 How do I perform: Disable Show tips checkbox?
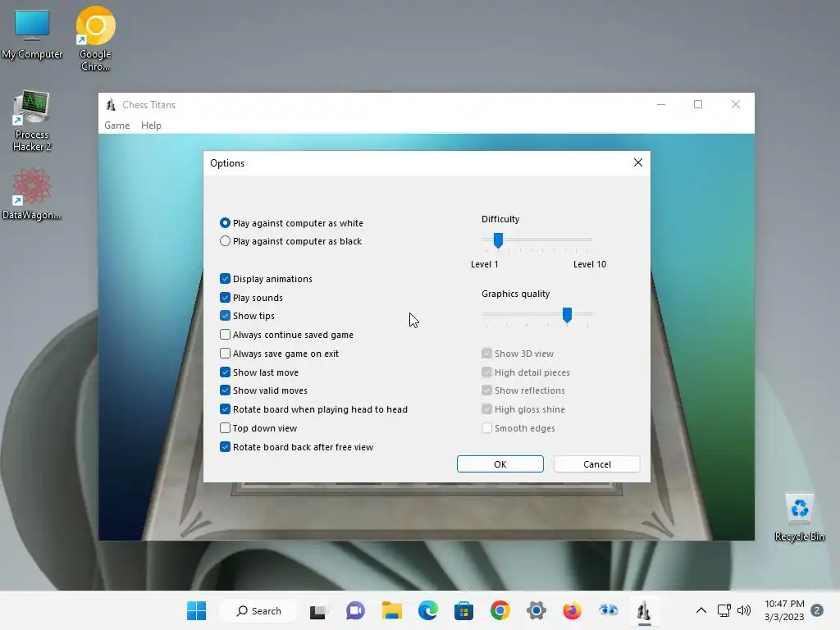click(225, 316)
